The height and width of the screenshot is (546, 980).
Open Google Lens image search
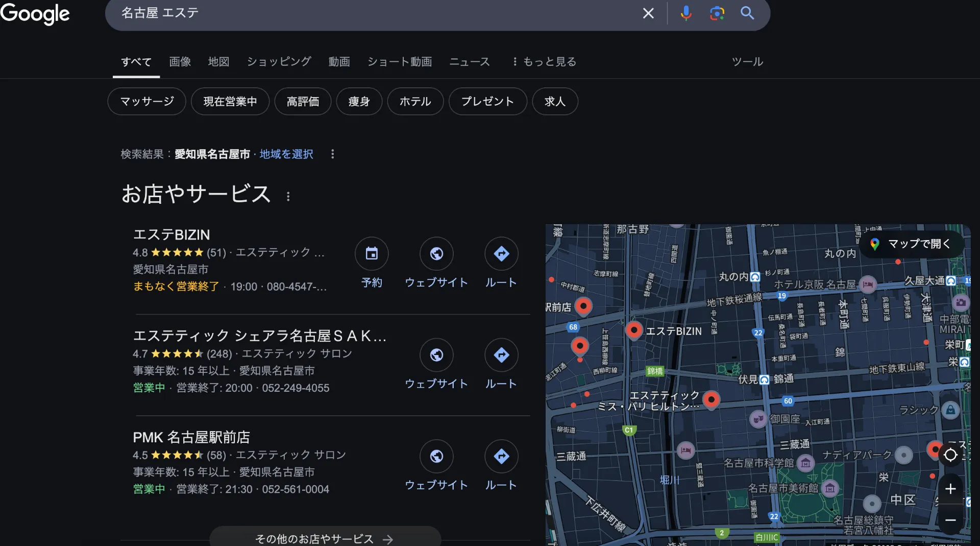click(x=717, y=13)
